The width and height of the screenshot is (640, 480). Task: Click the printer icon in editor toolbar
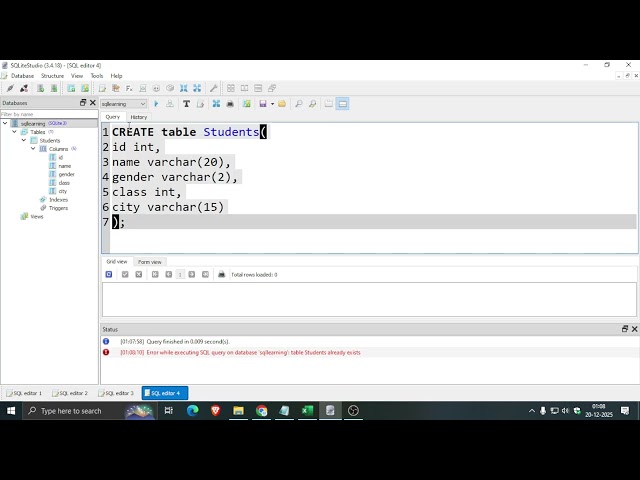pyautogui.click(x=230, y=104)
